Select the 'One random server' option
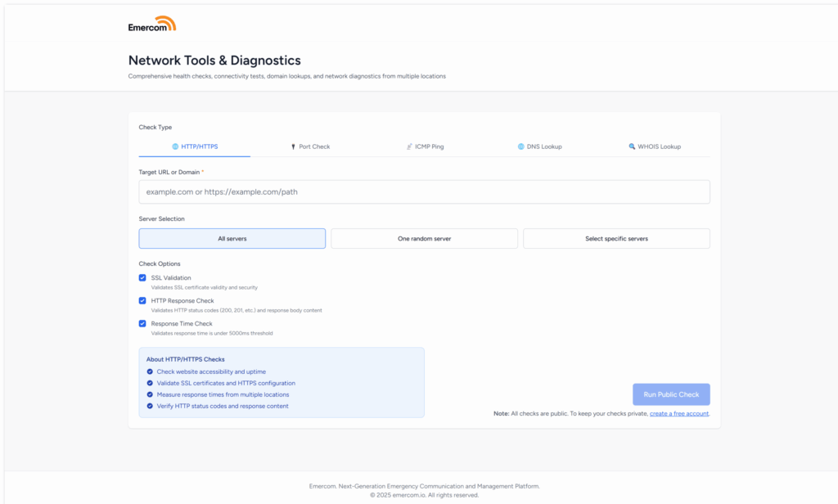 pyautogui.click(x=424, y=238)
